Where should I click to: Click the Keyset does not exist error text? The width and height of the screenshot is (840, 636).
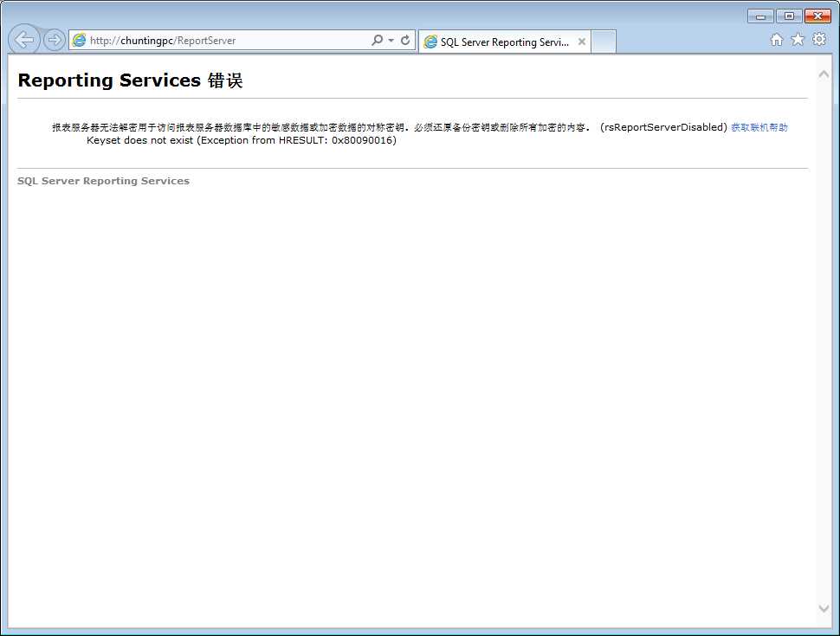click(242, 140)
